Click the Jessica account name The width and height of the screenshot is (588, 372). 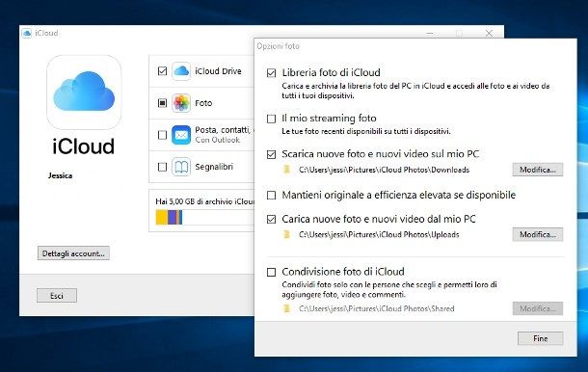[x=60, y=175]
